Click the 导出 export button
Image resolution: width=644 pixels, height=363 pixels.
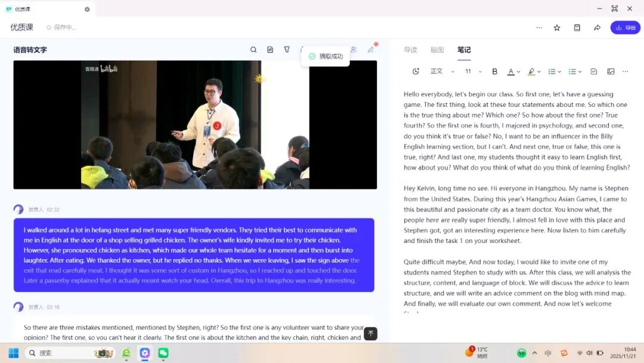point(625,27)
